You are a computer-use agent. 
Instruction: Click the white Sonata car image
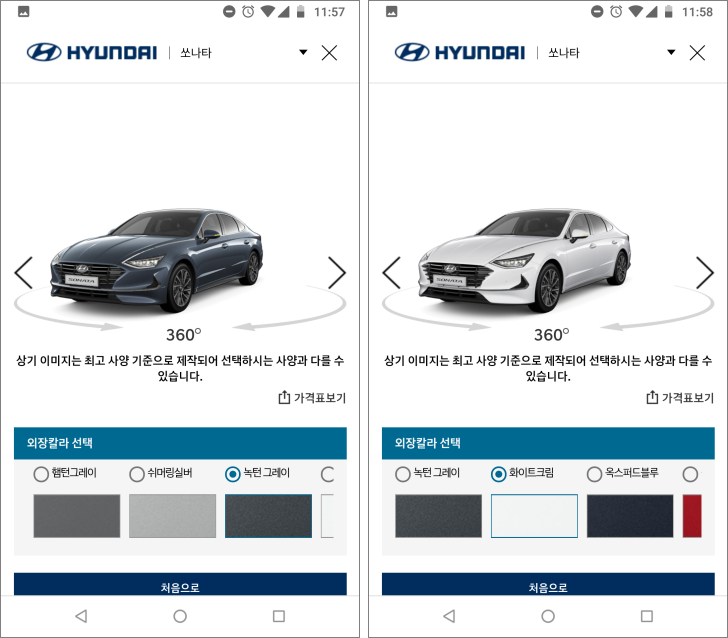pyautogui.click(x=525, y=260)
